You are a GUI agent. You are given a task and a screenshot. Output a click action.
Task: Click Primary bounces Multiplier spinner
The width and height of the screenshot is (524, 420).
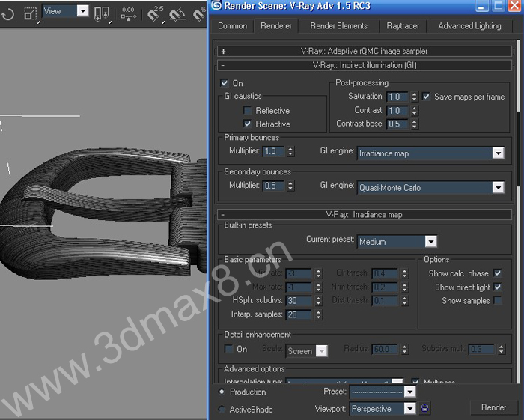coord(290,151)
